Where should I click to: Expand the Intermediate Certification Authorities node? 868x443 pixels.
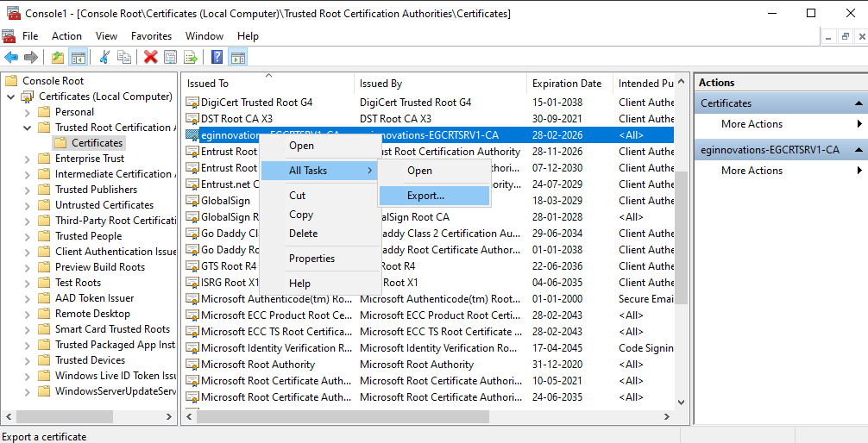28,174
